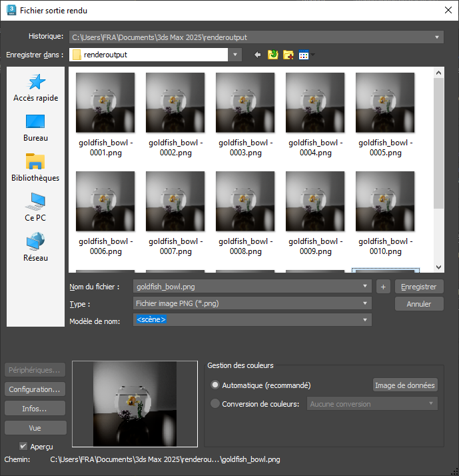Select thumbnail goldfish_bowl - 0008.png
This screenshot has width=459, height=476.
pyautogui.click(x=245, y=201)
